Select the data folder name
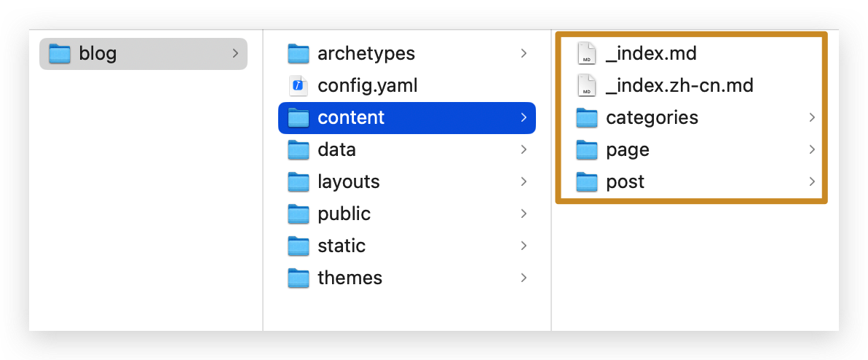Screen dimensions: 868x360 point(336,149)
